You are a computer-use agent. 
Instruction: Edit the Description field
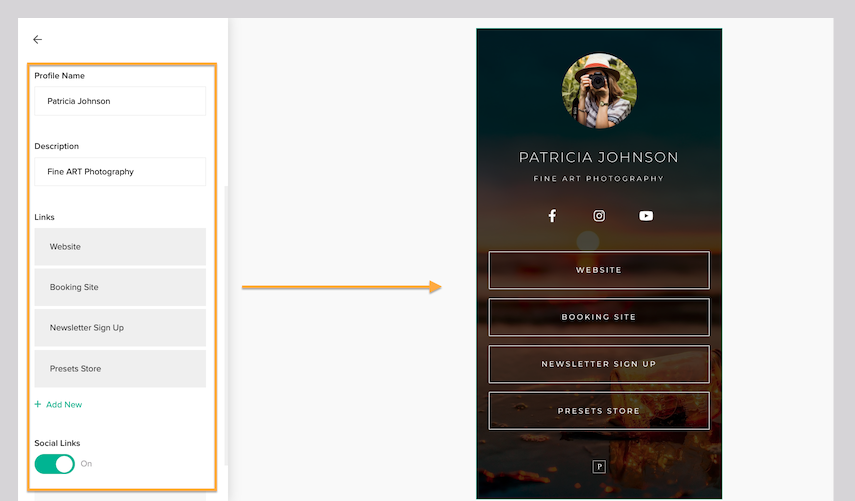[120, 172]
